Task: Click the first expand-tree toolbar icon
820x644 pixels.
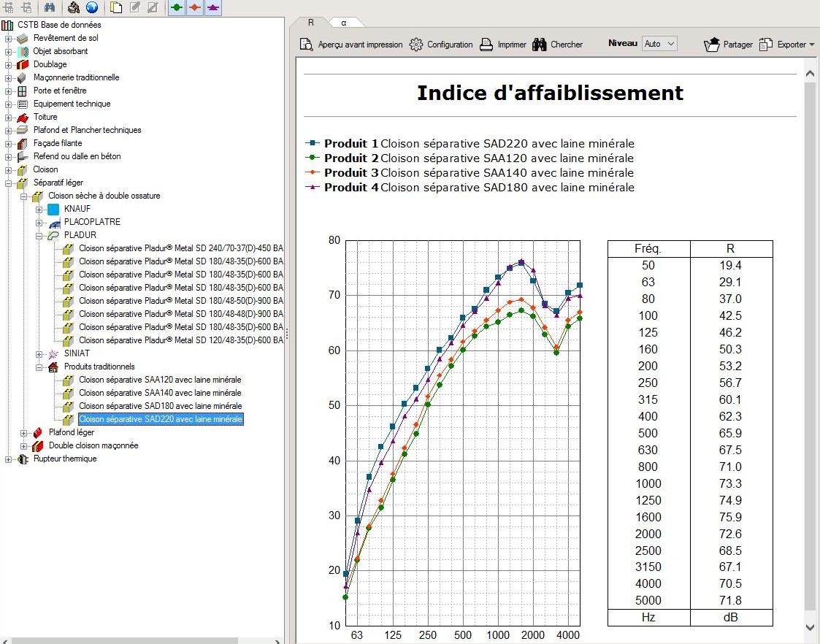Action: point(9,7)
